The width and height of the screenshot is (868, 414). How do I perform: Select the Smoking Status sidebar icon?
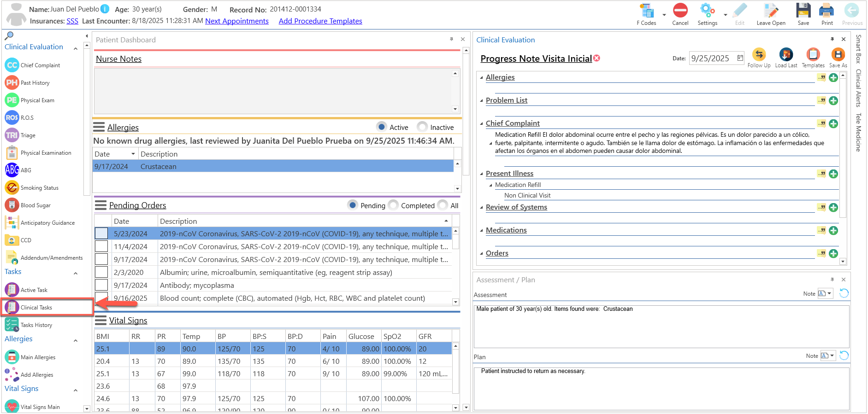pos(12,188)
